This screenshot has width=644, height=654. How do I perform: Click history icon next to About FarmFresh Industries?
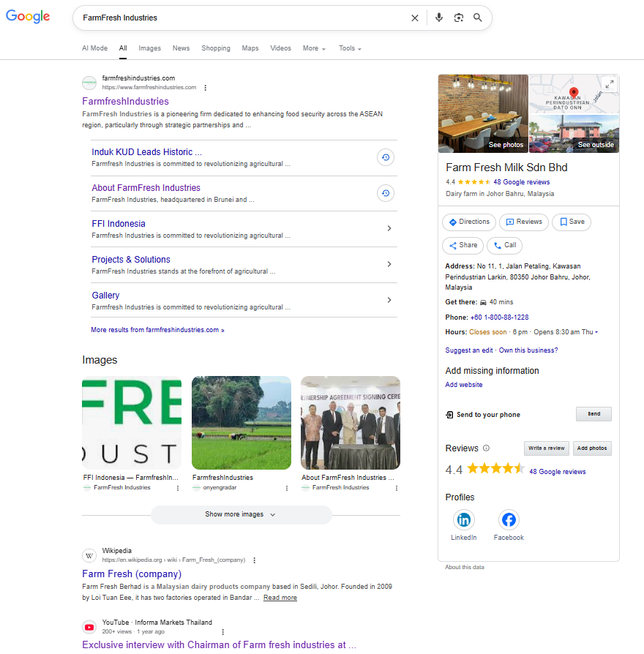coord(385,193)
